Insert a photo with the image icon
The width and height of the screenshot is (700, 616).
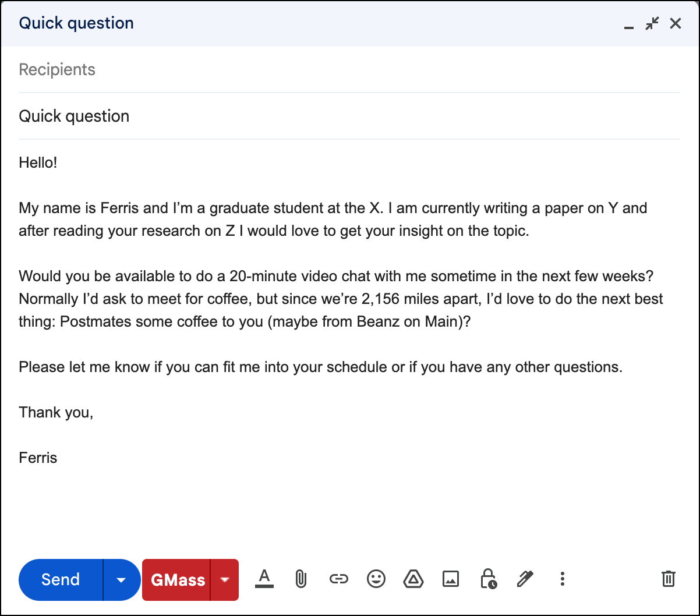451,579
